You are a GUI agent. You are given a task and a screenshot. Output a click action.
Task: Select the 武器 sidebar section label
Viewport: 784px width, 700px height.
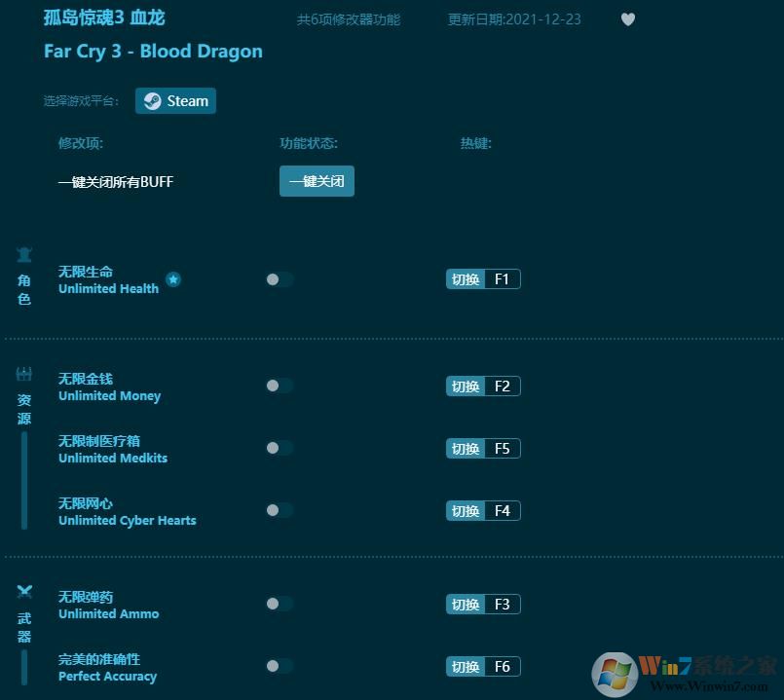pos(23,623)
